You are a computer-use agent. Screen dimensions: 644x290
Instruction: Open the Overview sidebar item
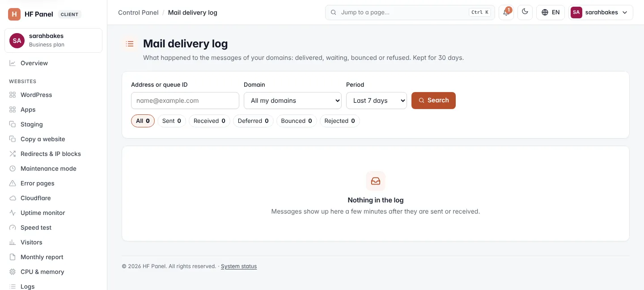[x=54, y=63]
